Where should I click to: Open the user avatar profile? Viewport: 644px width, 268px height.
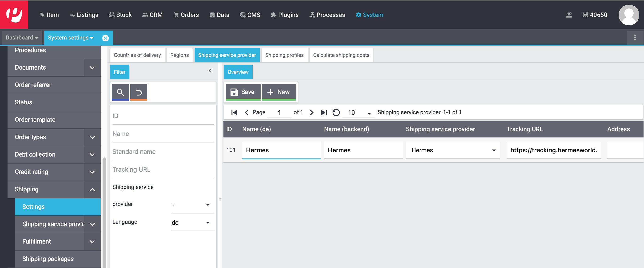pos(628,15)
